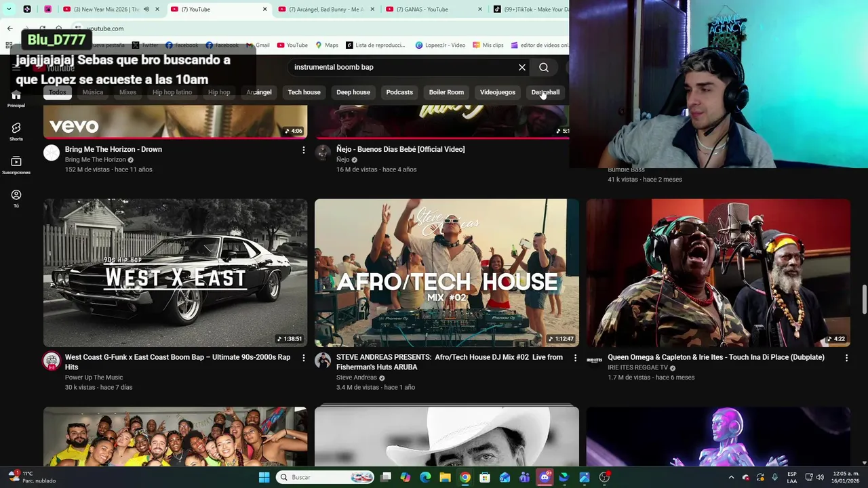Viewport: 868px width, 488px height.
Task: Switch to the GANAS - YouTube tab
Action: coord(434,9)
